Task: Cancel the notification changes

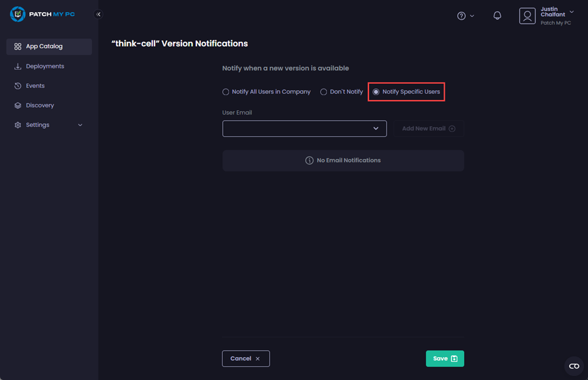Action: click(246, 358)
